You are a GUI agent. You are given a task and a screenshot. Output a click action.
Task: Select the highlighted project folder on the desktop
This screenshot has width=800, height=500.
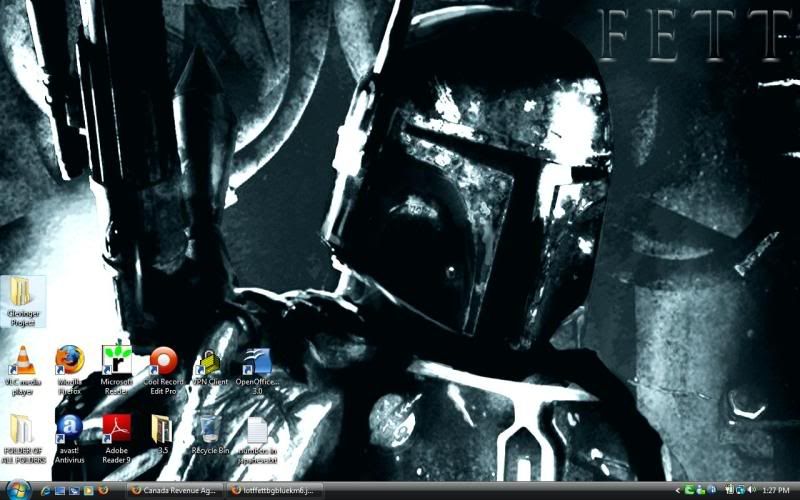pos(22,302)
